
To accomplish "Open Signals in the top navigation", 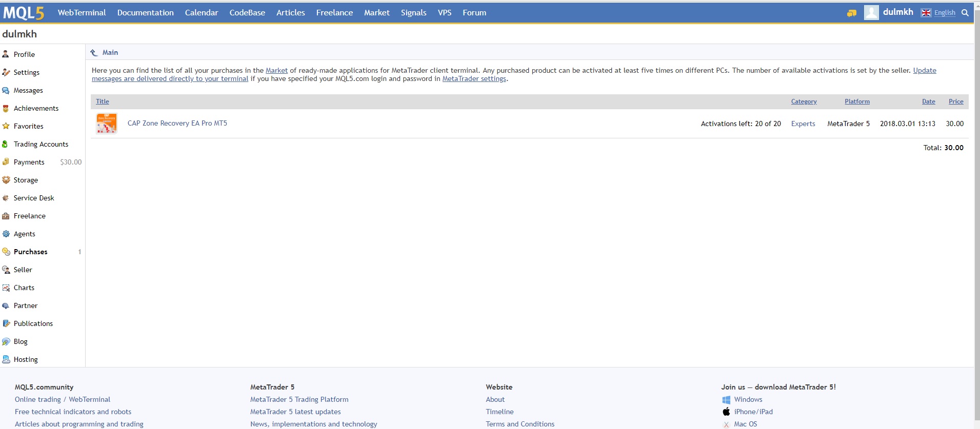I will point(413,13).
